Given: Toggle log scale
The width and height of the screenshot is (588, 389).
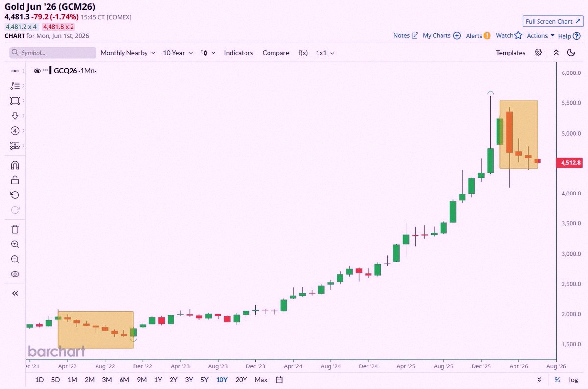Looking at the screenshot, I should point(573,380).
